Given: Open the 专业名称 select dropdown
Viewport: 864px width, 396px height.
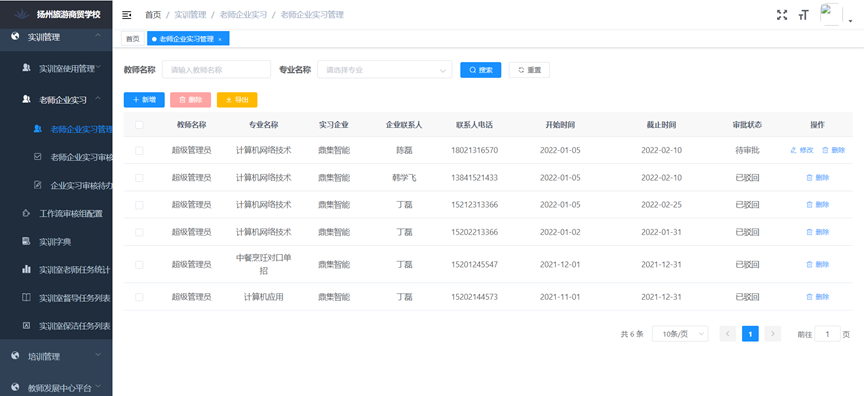Looking at the screenshot, I should (385, 70).
